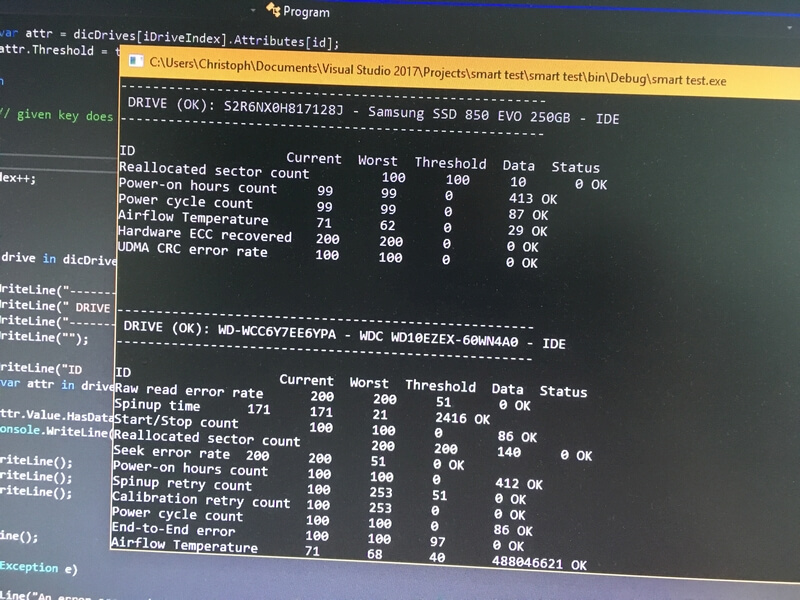This screenshot has width=800, height=600.
Task: Click the attr.Threshold code line
Action: coord(58,51)
